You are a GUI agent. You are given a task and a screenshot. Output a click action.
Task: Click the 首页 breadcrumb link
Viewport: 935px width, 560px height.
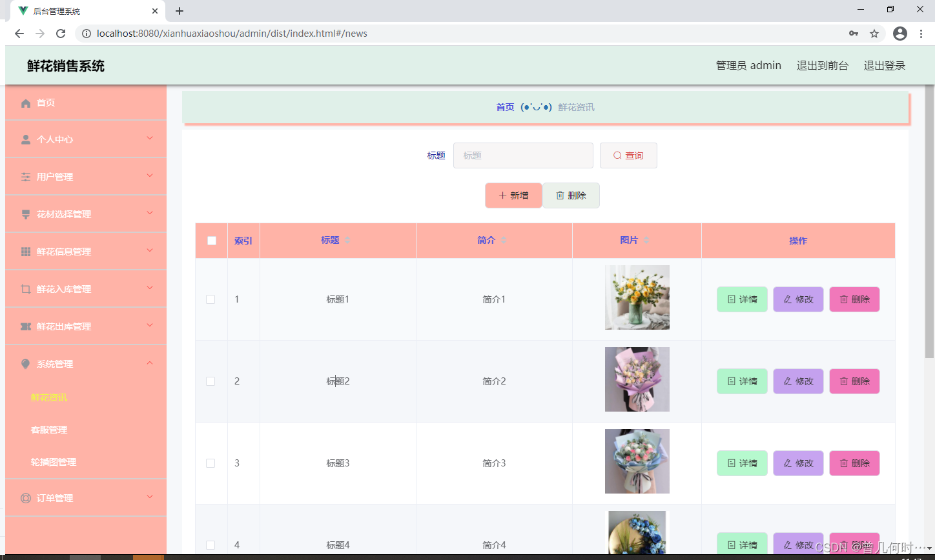pyautogui.click(x=505, y=107)
